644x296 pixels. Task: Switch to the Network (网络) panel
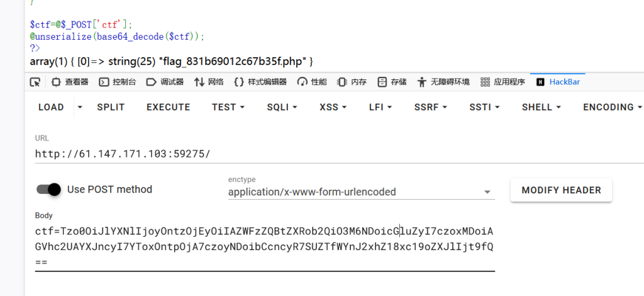(209, 82)
